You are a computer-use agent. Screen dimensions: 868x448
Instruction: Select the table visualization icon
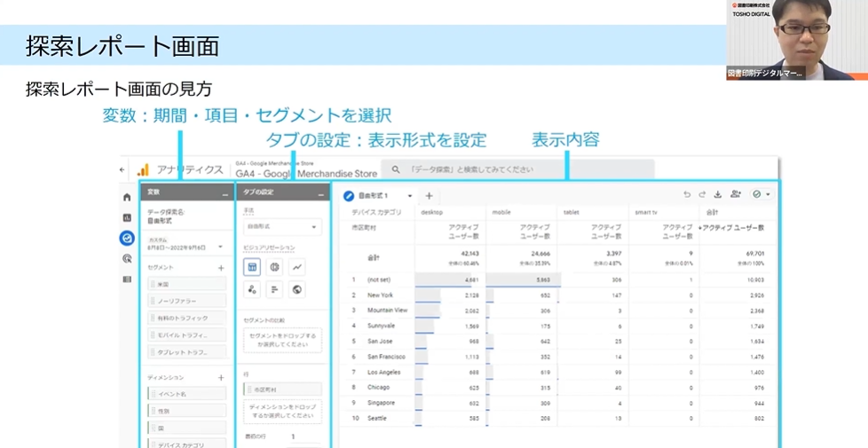(x=252, y=267)
